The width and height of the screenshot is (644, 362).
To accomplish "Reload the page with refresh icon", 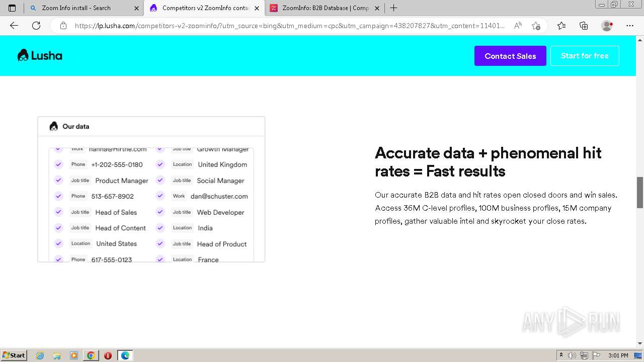I will (x=36, y=26).
